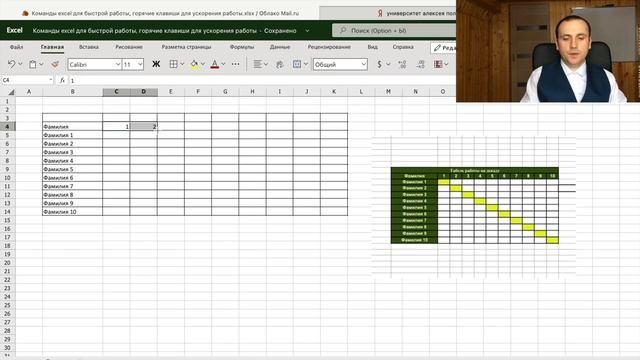Click the editing mode pencil button
The width and height of the screenshot is (640, 360).
[x=444, y=48]
